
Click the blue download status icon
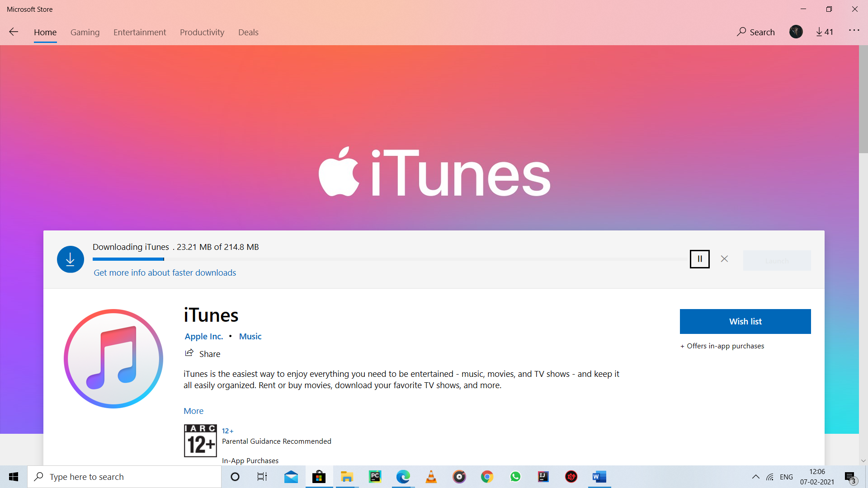(71, 259)
